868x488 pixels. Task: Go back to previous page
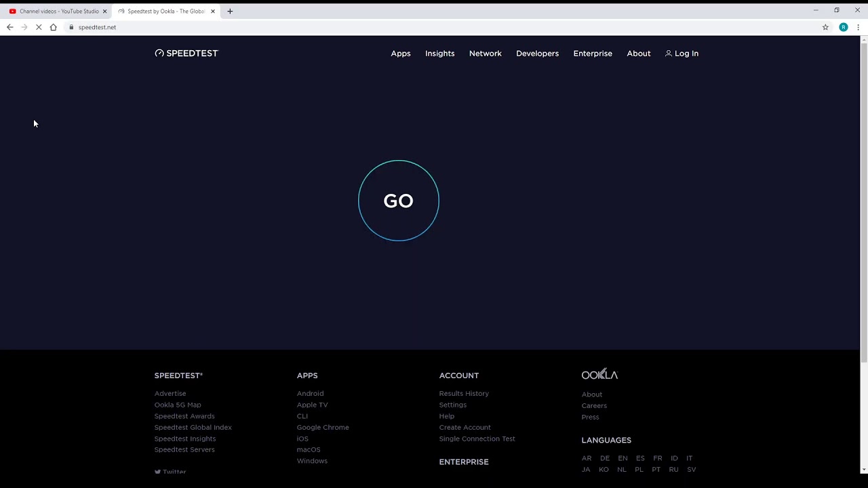tap(9, 27)
